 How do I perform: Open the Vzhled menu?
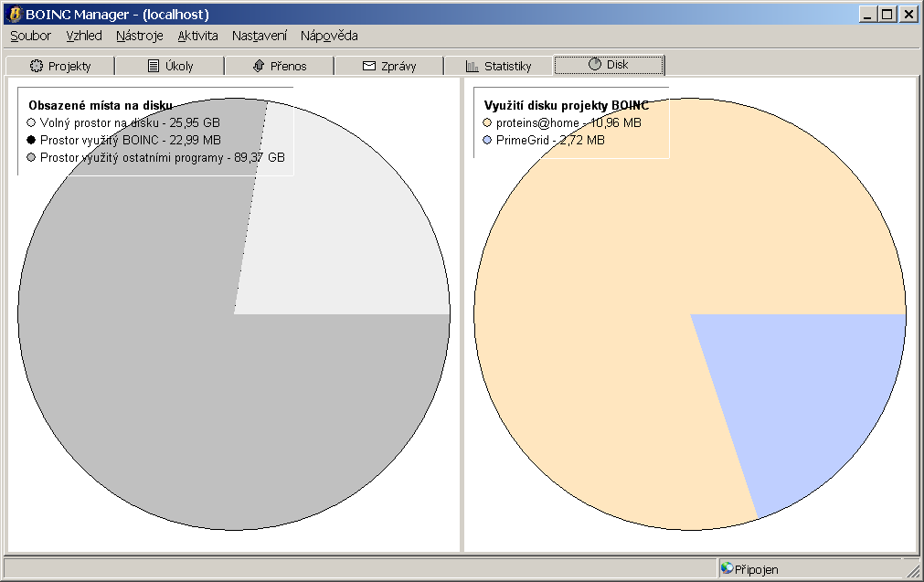pos(84,36)
